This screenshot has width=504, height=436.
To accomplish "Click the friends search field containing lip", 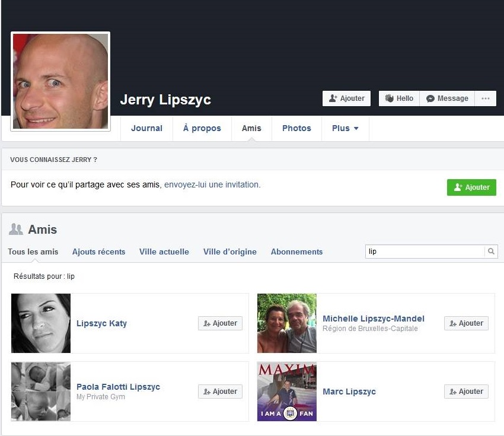I will (x=425, y=252).
